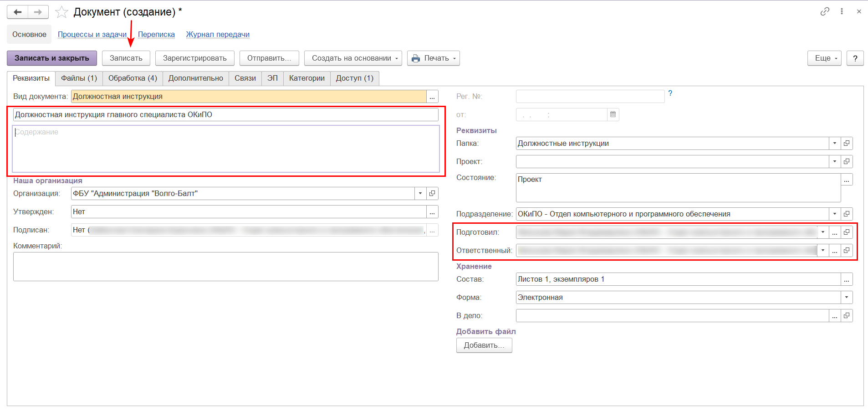
Task: Open the Форма dropdown list
Action: coord(847,297)
